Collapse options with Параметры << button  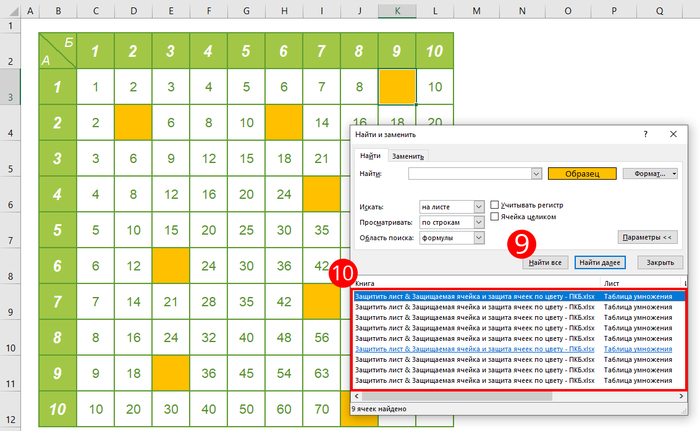coord(647,237)
